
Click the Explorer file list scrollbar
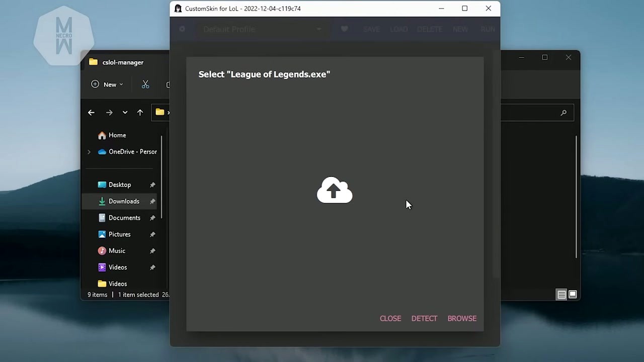coord(576,197)
